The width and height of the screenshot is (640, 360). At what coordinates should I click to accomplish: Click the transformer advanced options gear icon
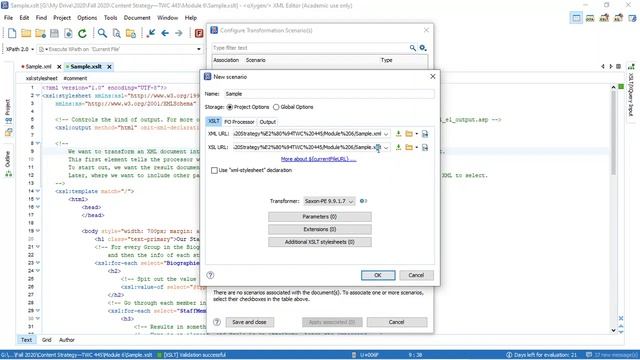pos(363,201)
